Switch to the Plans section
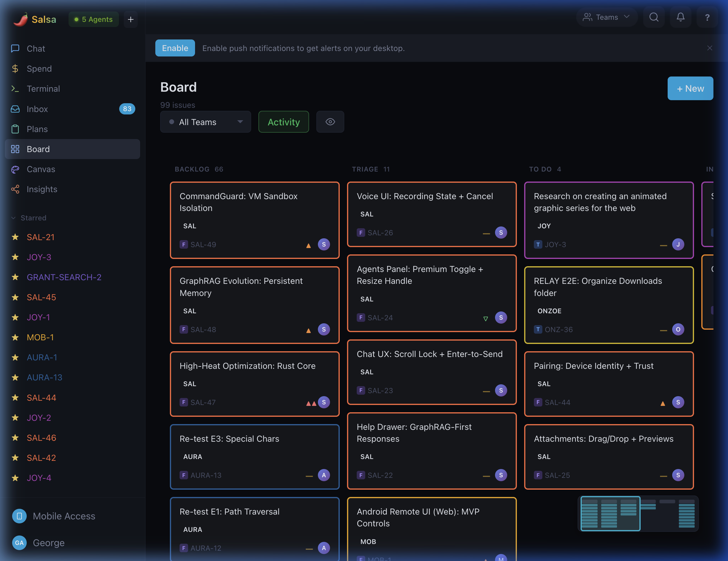The width and height of the screenshot is (728, 561). (x=37, y=129)
